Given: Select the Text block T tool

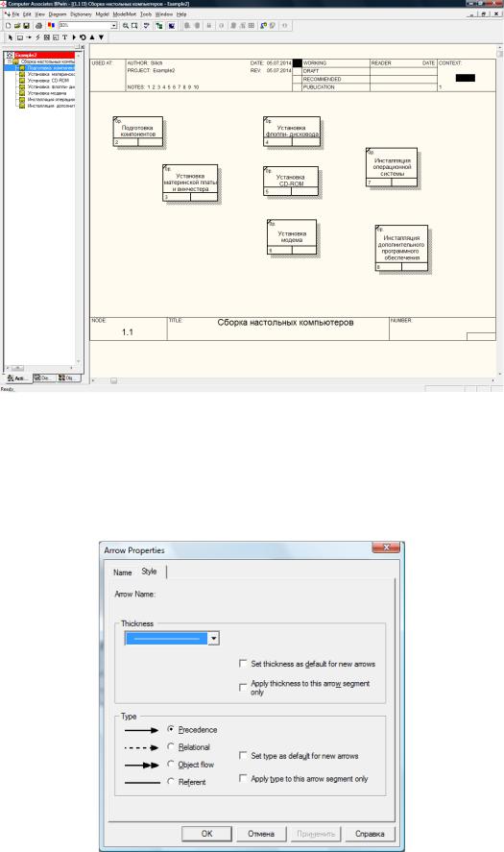Looking at the screenshot, I should 64,37.
